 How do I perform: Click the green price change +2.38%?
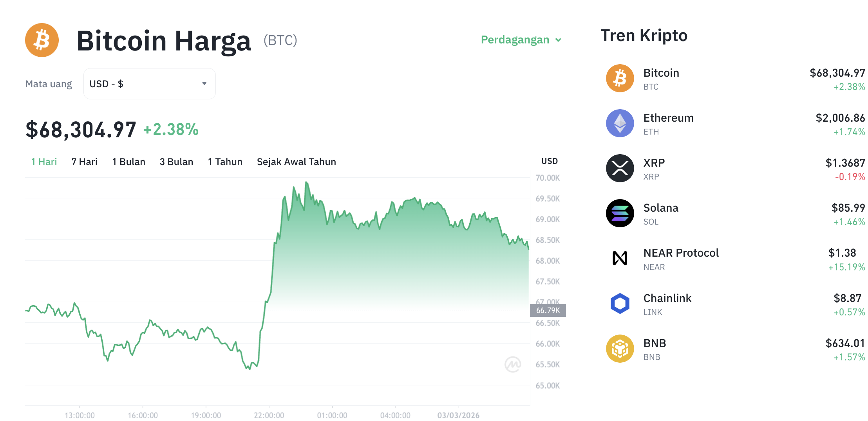pos(170,129)
